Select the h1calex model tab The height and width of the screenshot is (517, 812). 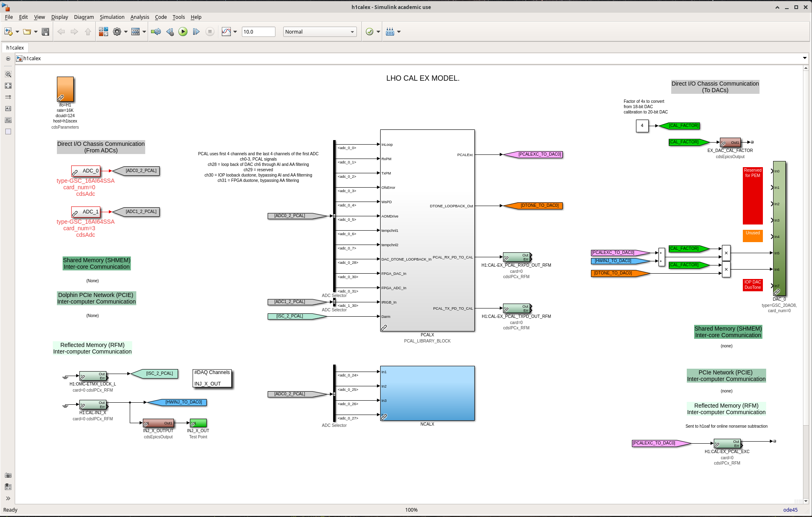click(x=15, y=48)
